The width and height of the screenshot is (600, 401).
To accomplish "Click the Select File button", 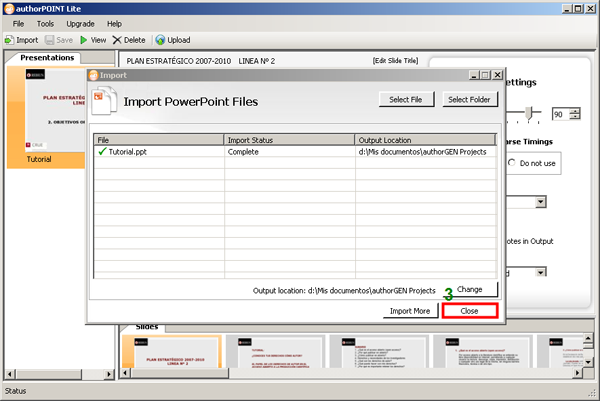I will click(x=406, y=99).
